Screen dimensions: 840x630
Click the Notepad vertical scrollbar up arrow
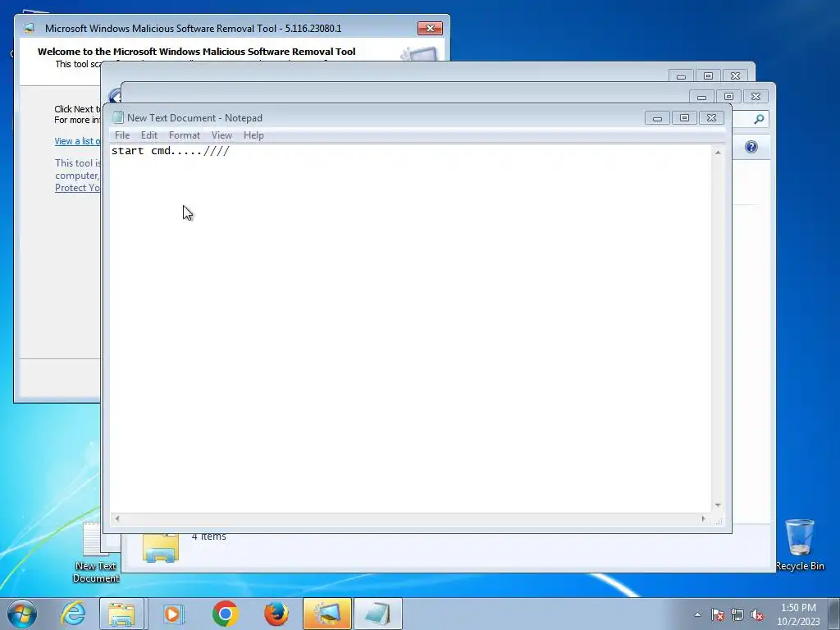(x=718, y=153)
